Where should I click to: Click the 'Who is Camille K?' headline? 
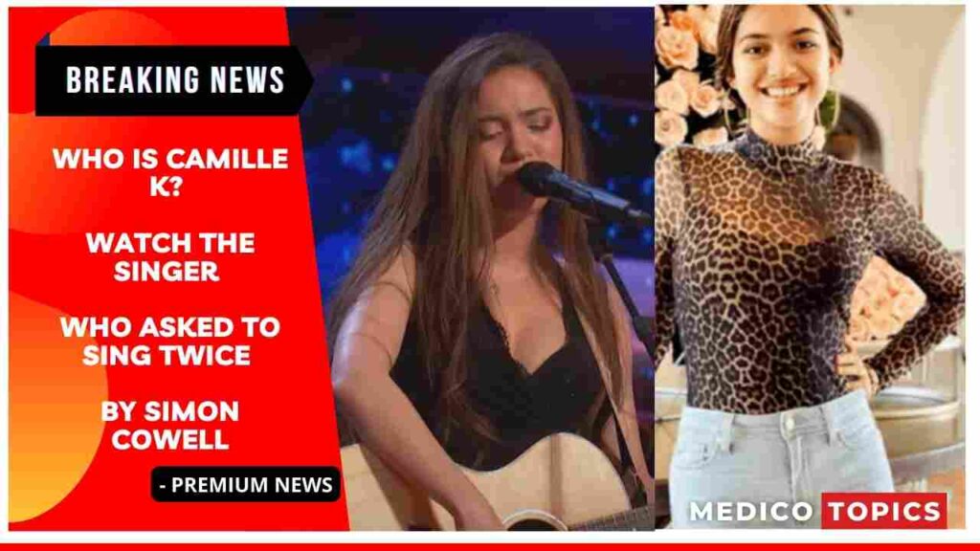170,172
